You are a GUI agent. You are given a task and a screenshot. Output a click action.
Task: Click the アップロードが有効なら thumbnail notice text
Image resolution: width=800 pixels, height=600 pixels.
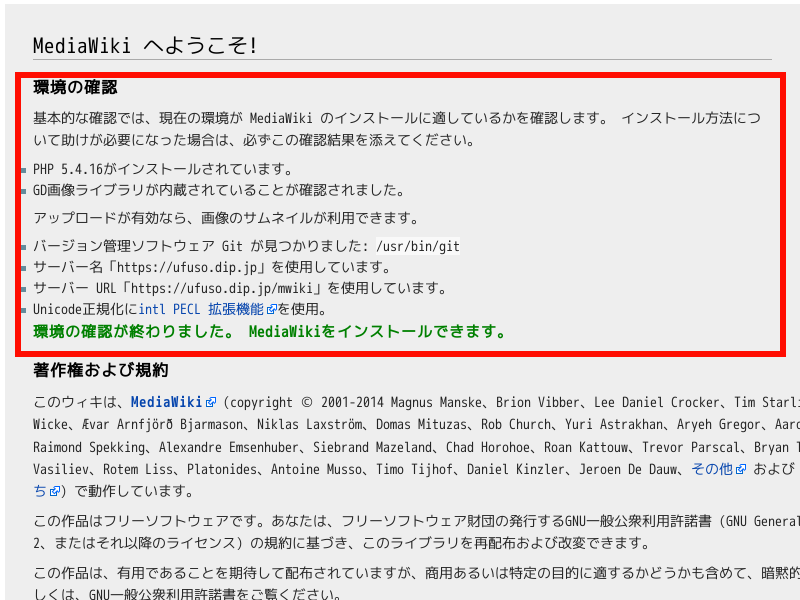225,218
